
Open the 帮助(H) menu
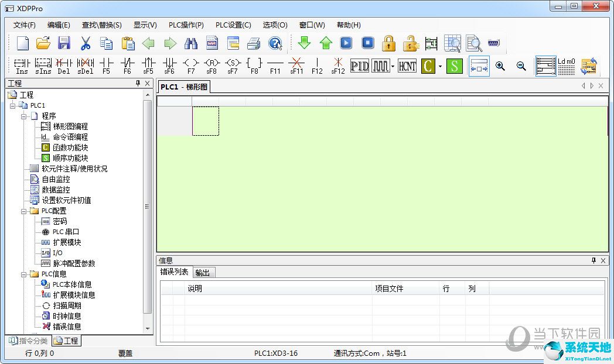349,25
